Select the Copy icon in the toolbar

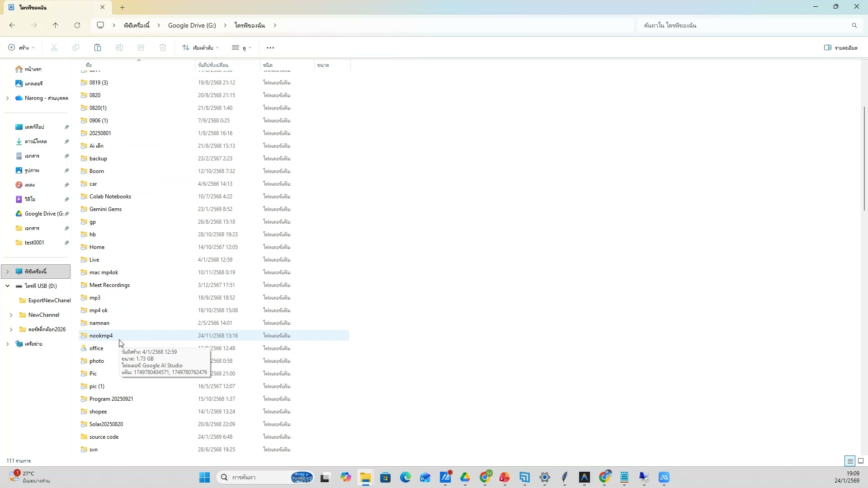coord(76,47)
